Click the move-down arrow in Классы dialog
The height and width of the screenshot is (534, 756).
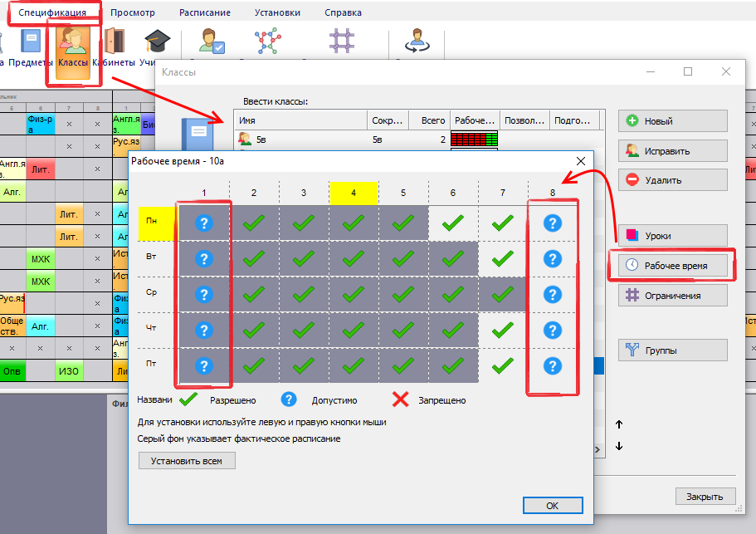pyautogui.click(x=619, y=447)
